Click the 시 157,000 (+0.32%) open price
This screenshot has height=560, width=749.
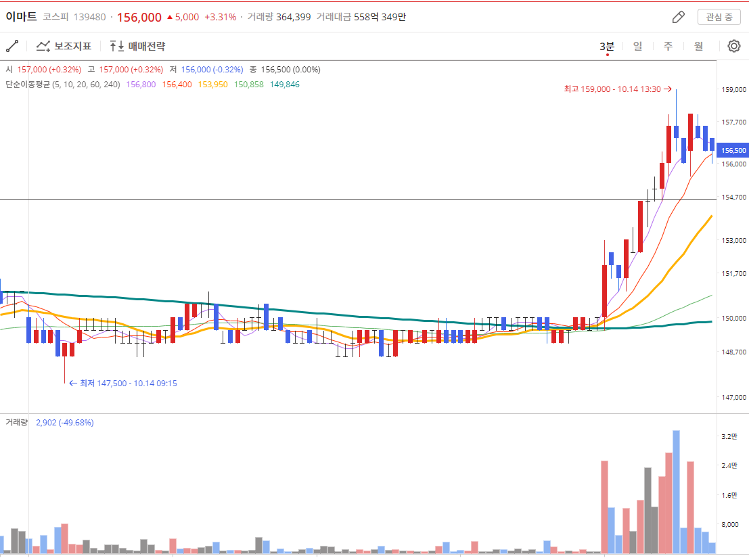[43, 70]
